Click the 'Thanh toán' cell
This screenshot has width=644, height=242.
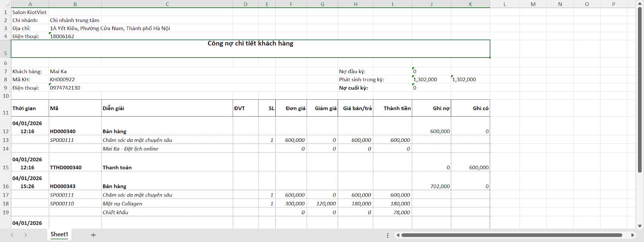(x=167, y=162)
